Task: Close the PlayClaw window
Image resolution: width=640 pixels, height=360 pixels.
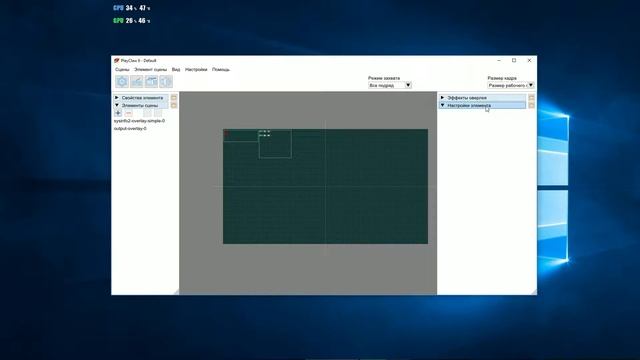Action: [x=529, y=60]
